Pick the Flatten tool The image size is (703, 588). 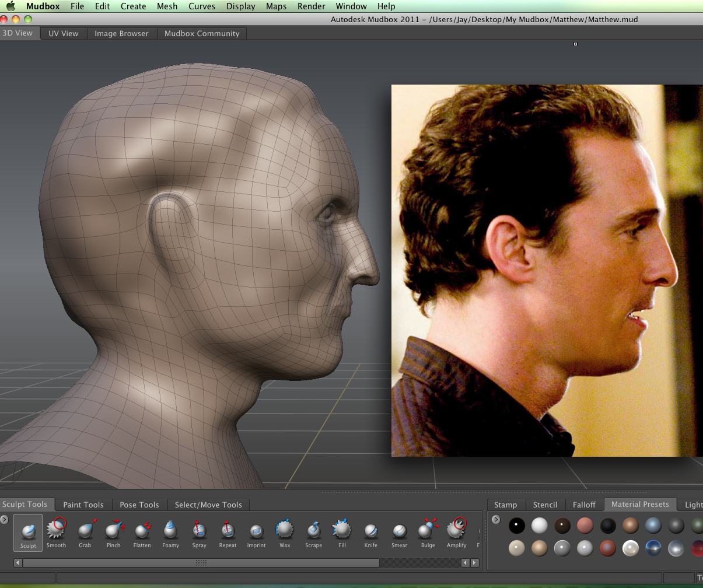(x=142, y=531)
